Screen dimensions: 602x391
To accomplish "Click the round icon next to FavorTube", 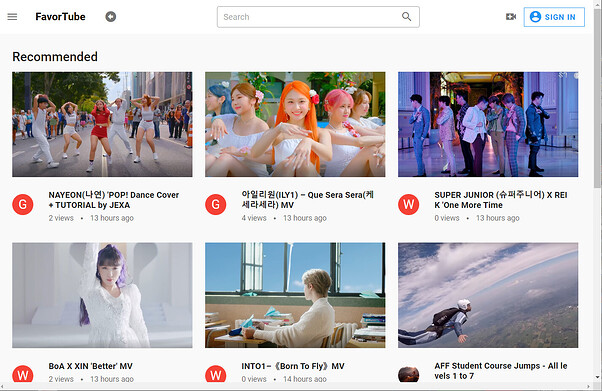I will click(111, 17).
